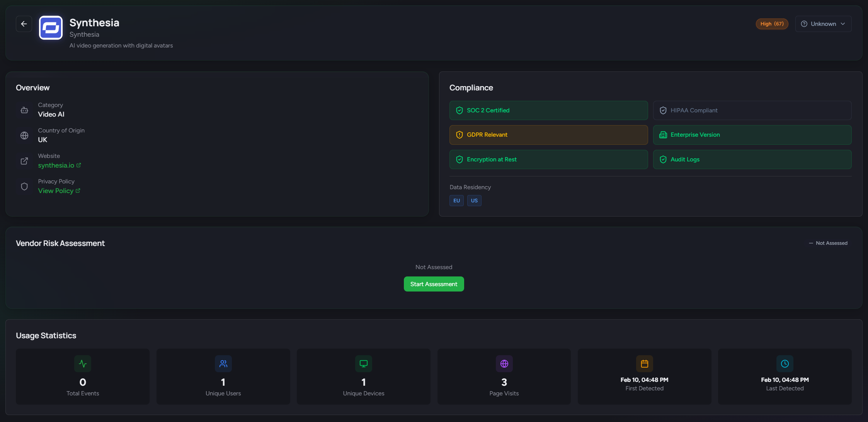The image size is (868, 422).
Task: Toggle the GDPR Relevant compliance indicator
Action: click(x=548, y=135)
